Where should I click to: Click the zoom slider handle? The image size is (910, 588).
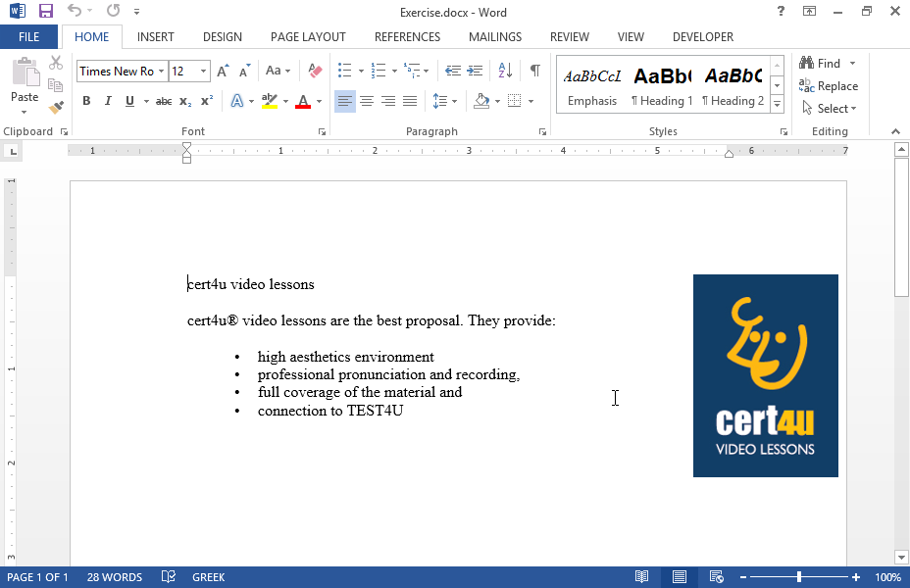pyautogui.click(x=799, y=577)
